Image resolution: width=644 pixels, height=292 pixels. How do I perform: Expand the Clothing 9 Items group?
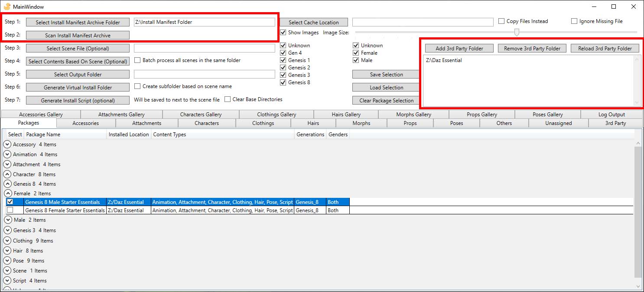point(7,241)
